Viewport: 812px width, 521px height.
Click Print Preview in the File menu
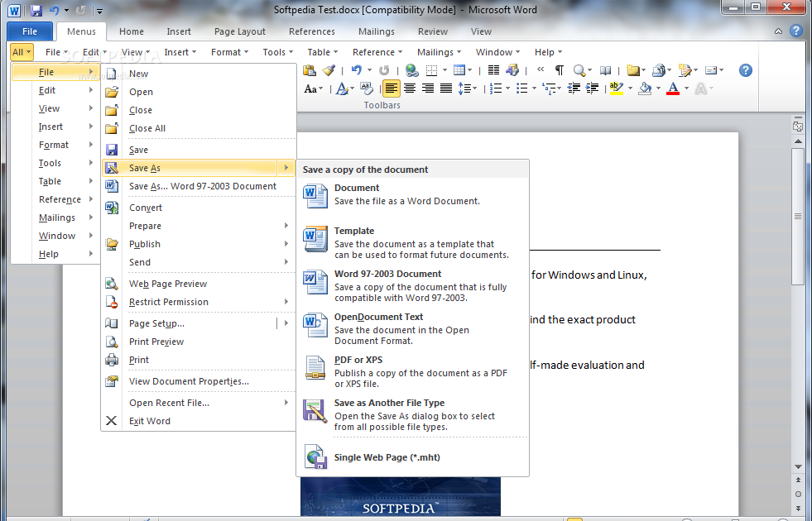[199, 342]
